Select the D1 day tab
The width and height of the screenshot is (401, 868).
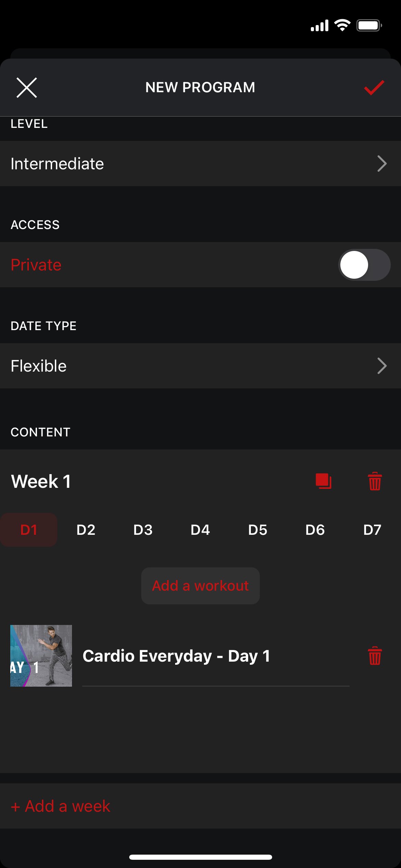29,530
